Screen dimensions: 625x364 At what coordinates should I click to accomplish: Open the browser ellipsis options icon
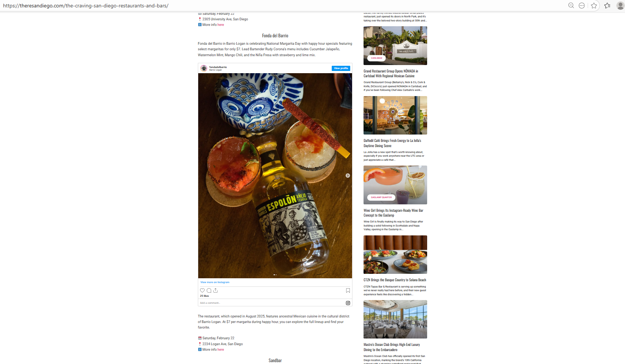(x=582, y=6)
